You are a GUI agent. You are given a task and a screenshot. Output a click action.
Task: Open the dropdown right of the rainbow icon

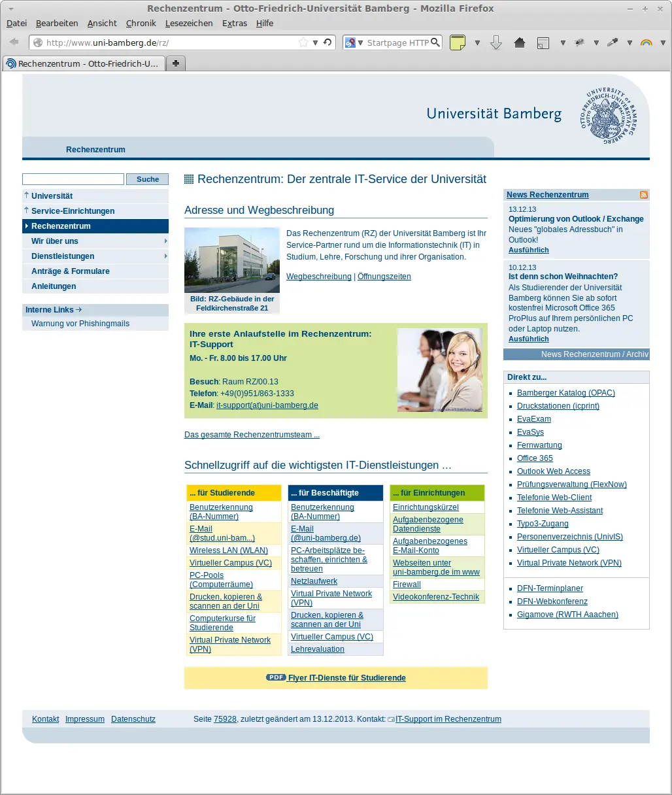point(663,43)
